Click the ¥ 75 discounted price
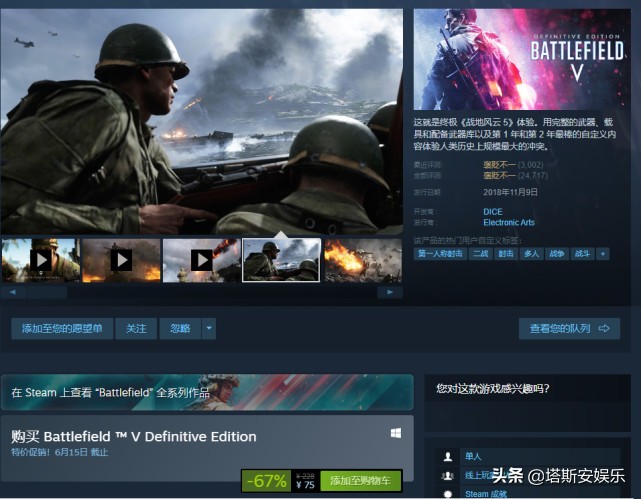 pyautogui.click(x=305, y=485)
